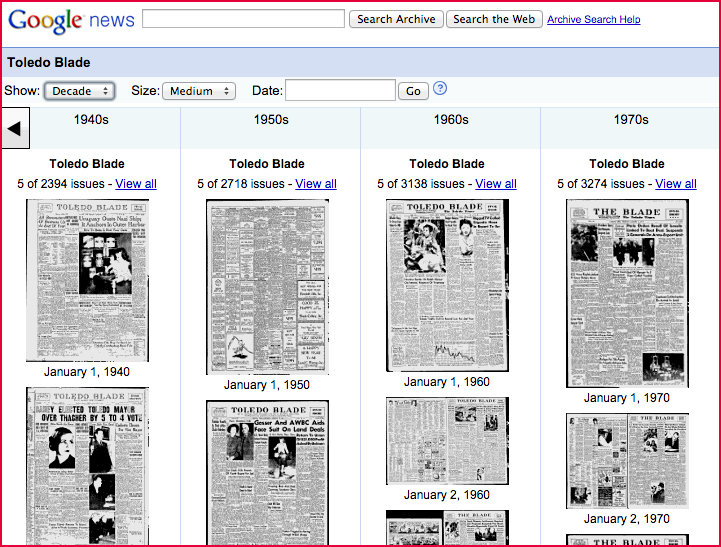Viewport: 721px width, 547px height.
Task: Click the Google news logo
Action: [x=71, y=20]
